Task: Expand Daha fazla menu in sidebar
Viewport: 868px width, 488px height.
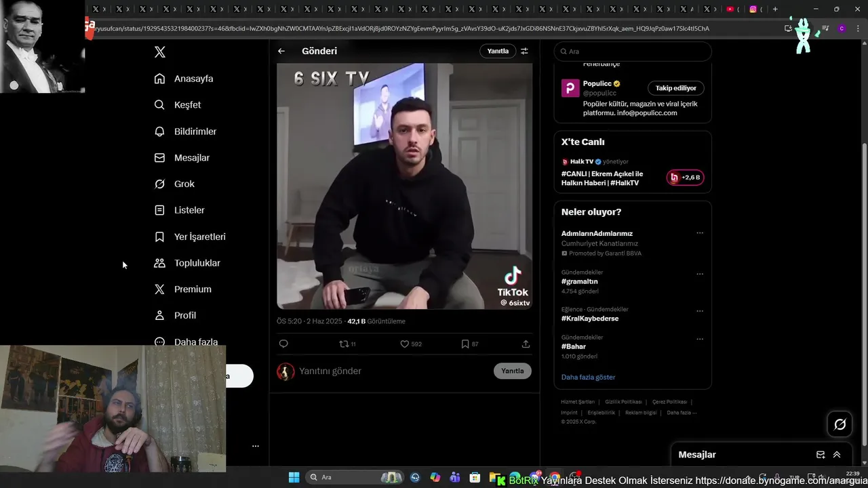Action: tap(186, 342)
